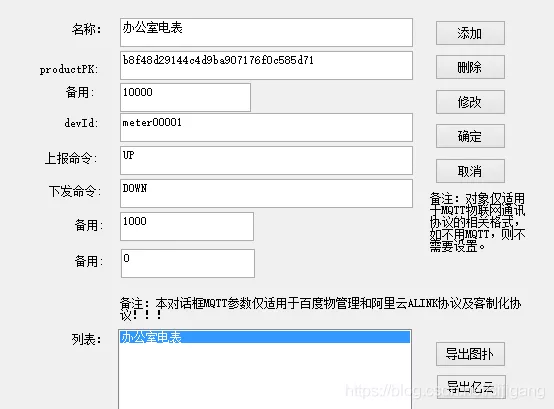Select 办公室电表 entry in the list
This screenshot has width=554, height=409.
coord(265,337)
